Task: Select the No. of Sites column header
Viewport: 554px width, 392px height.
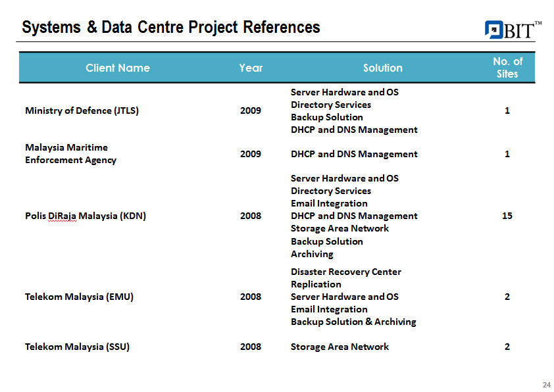Action: click(507, 68)
